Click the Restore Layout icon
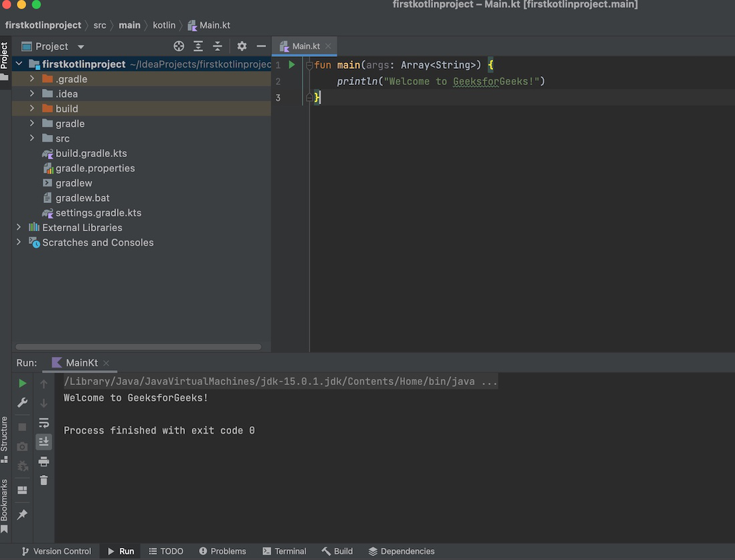Image resolution: width=735 pixels, height=560 pixels. pos(22,491)
